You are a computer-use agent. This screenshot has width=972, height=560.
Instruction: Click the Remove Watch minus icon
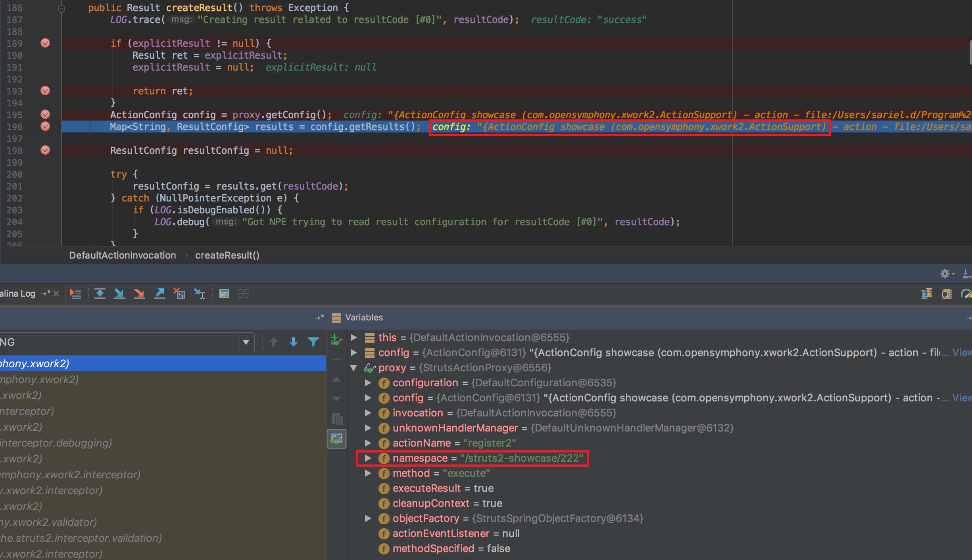point(336,359)
